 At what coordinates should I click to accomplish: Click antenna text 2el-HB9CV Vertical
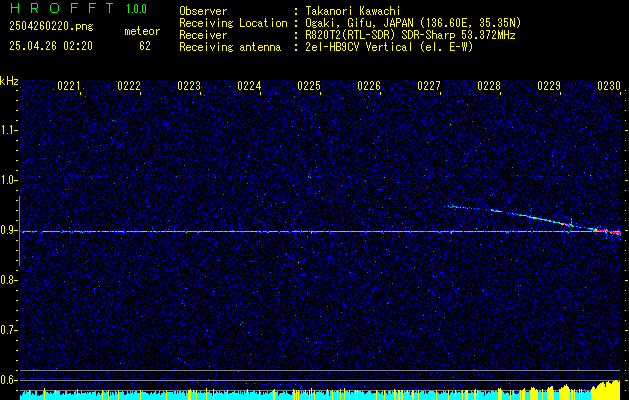(x=357, y=47)
